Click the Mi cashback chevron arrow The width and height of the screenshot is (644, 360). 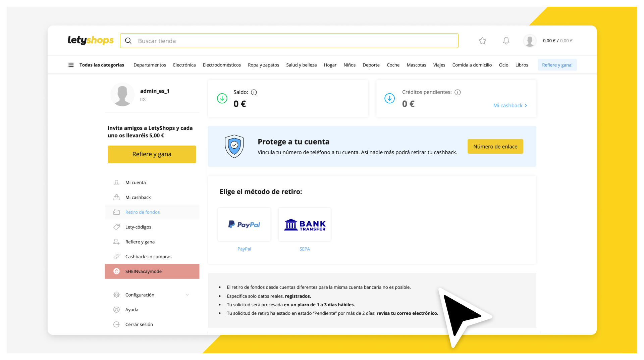(526, 105)
